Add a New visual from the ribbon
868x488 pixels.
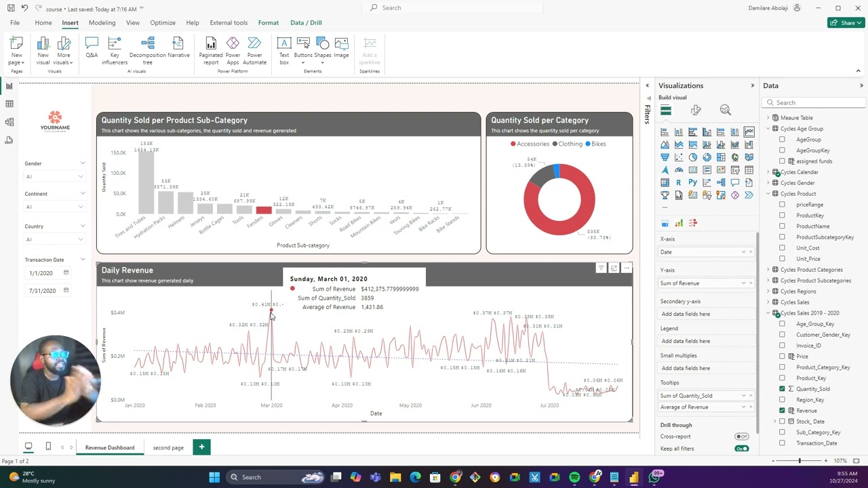click(x=43, y=51)
